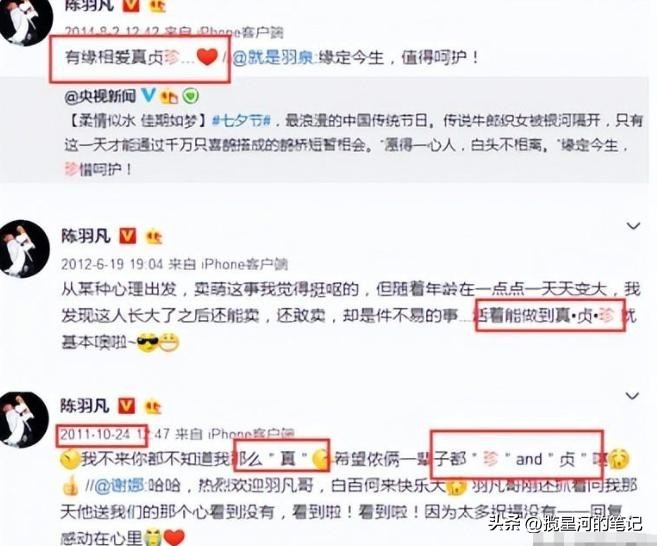Click the 2012-6-19 19:04 timestamp

(x=112, y=264)
